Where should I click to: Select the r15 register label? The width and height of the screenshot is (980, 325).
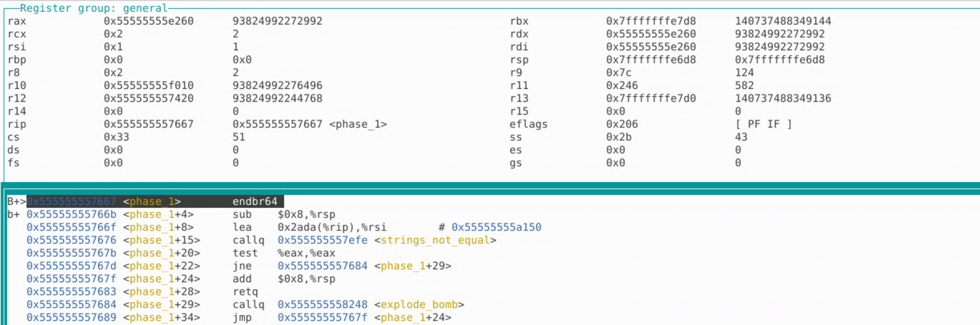click(x=519, y=111)
